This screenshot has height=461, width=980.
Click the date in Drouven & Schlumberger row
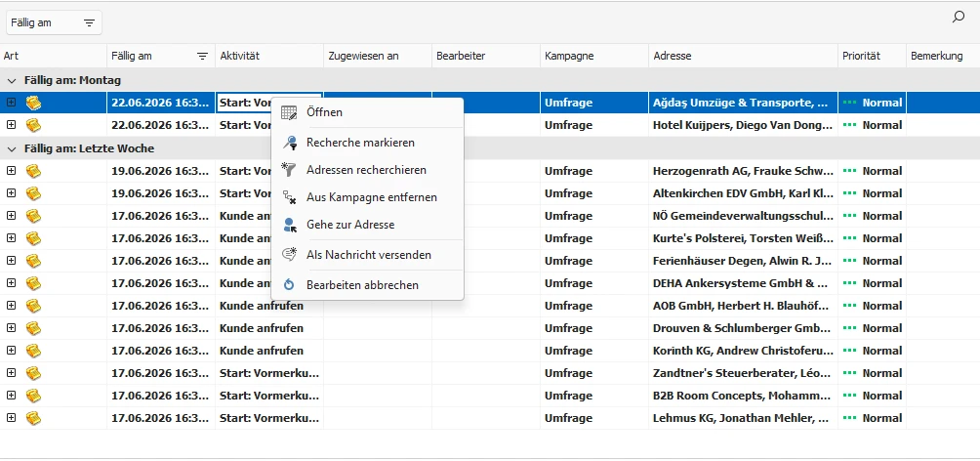[x=161, y=328]
